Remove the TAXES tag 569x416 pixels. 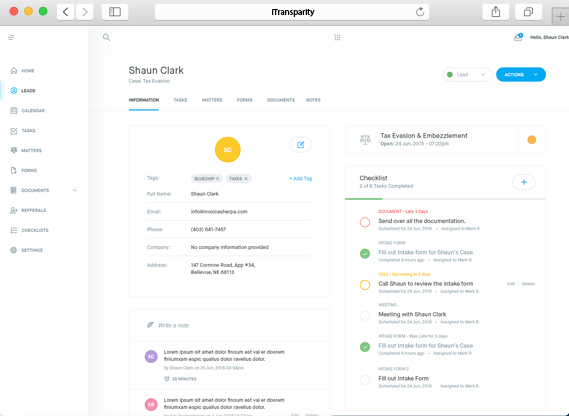click(246, 179)
